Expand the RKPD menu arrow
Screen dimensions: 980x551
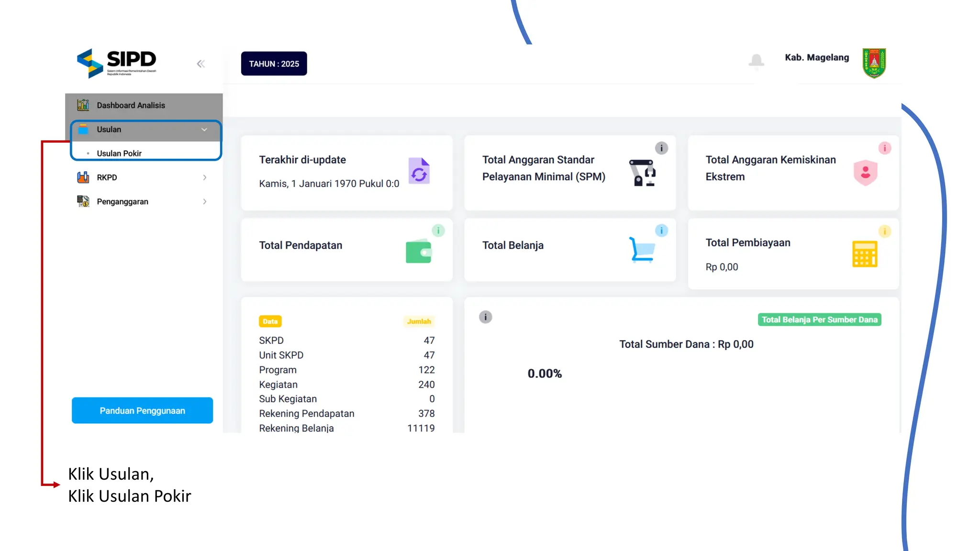[x=204, y=177]
